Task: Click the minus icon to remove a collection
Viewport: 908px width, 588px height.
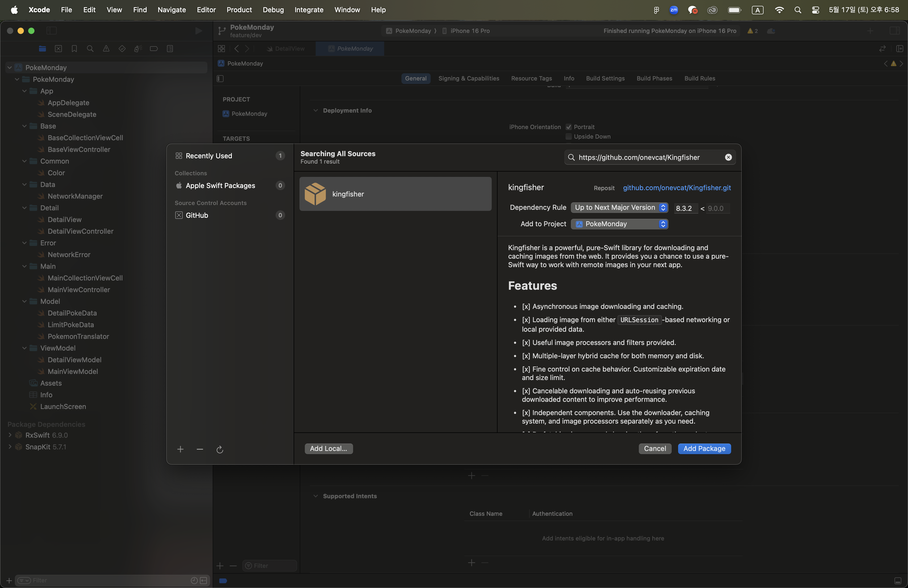Action: 200,449
